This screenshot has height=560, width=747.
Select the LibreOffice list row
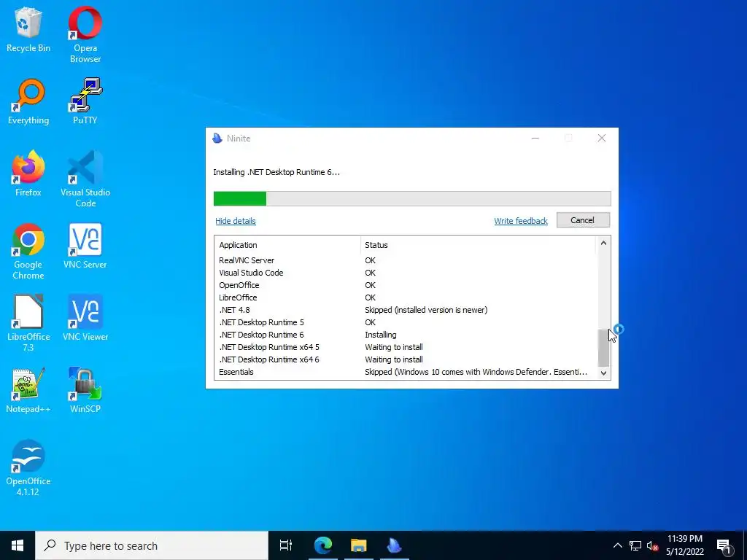406,297
